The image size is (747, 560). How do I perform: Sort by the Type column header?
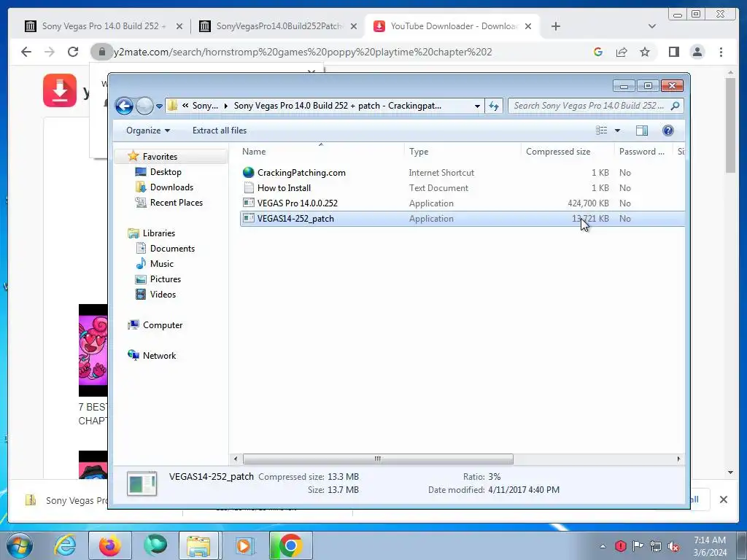coord(462,152)
